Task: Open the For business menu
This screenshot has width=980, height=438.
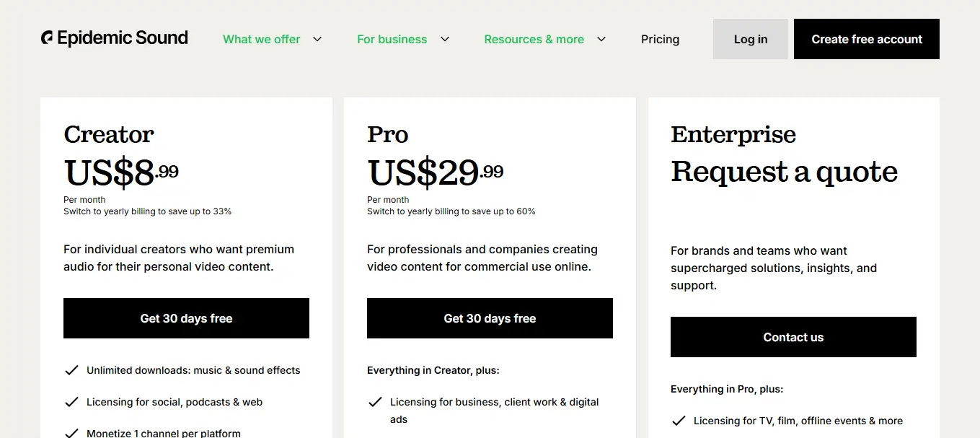Action: pyautogui.click(x=392, y=39)
